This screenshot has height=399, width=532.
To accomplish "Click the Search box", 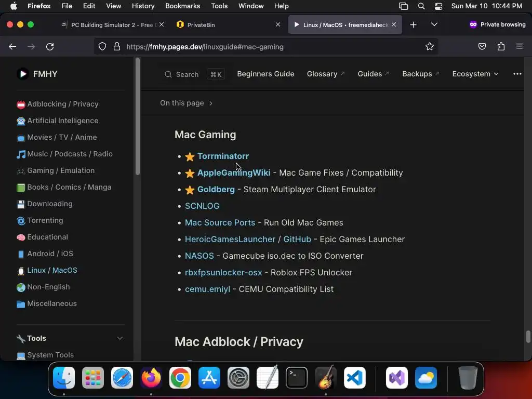I will tap(194, 74).
